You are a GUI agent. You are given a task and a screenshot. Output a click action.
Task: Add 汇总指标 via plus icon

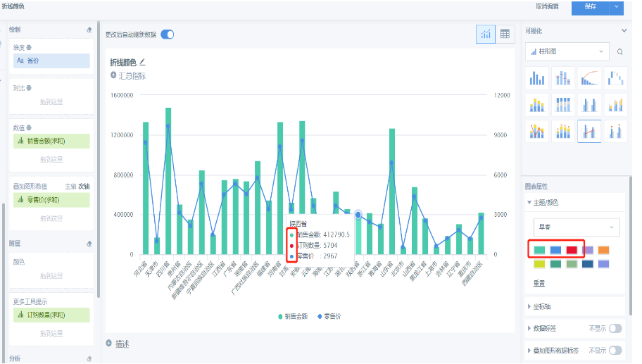pyautogui.click(x=113, y=75)
